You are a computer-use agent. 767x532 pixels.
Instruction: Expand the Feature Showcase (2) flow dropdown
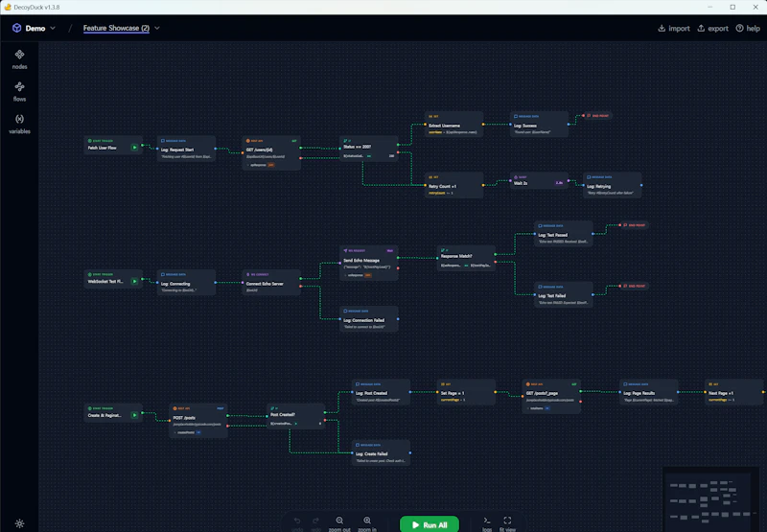click(x=157, y=28)
